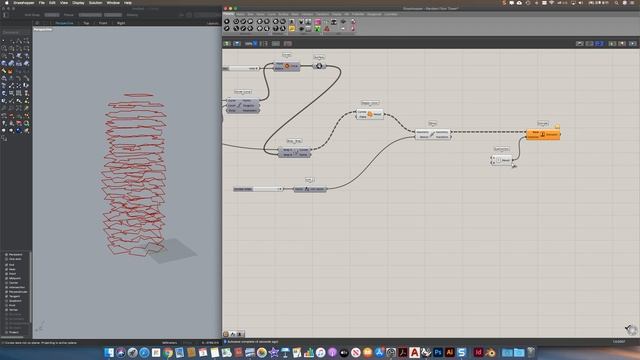Open Launchpad from the Dock
640x360 pixels.
pos(132,352)
